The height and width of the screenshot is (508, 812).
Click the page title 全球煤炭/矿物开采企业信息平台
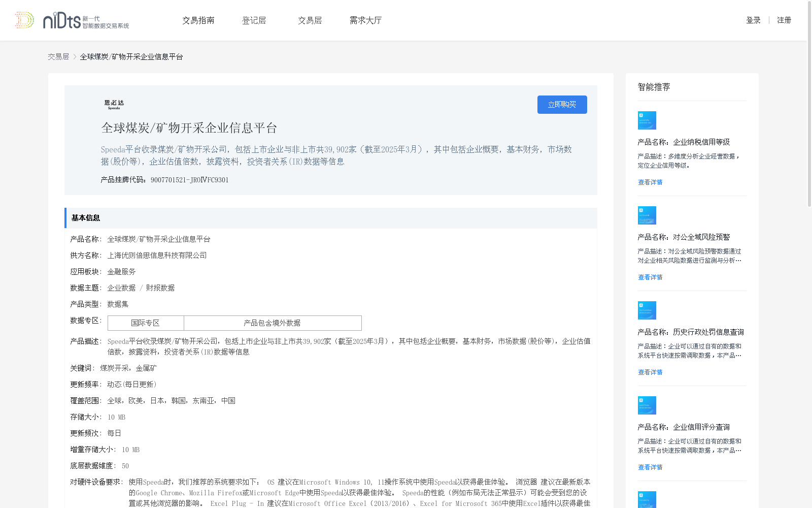[189, 128]
